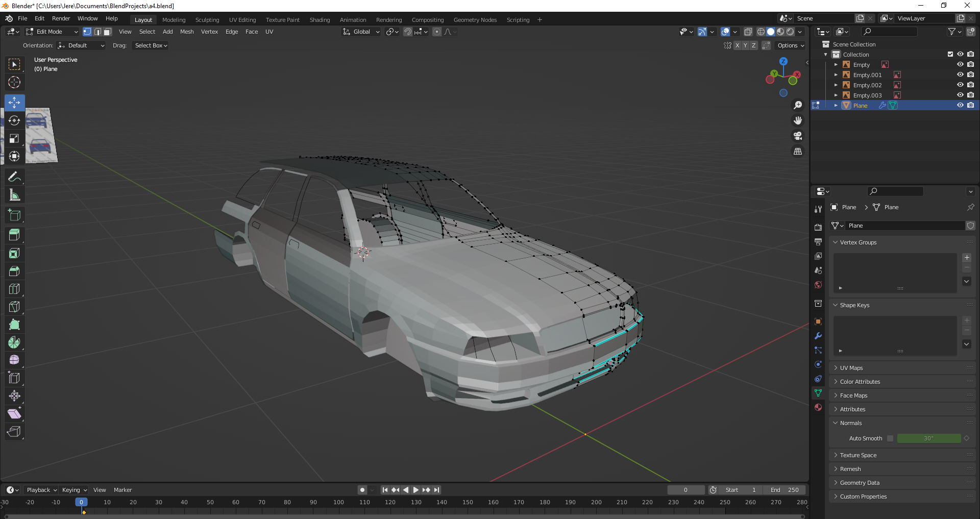This screenshot has height=519, width=980.
Task: Open the Edit Mode dropdown
Action: pos(52,32)
